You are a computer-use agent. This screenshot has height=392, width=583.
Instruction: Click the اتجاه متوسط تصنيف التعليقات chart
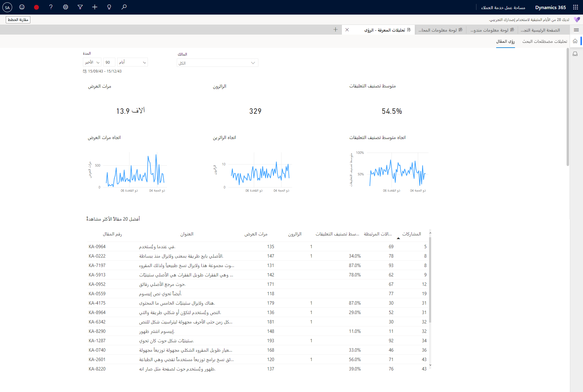(x=389, y=172)
